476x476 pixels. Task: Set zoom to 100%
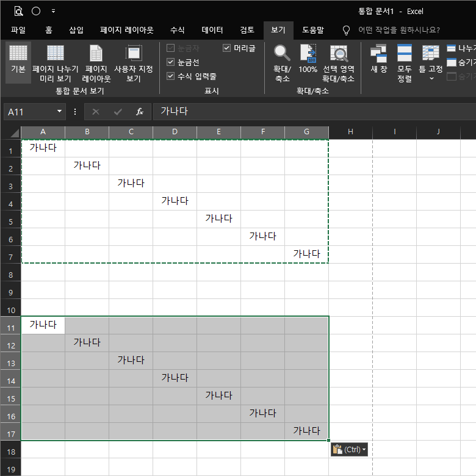pyautogui.click(x=308, y=60)
